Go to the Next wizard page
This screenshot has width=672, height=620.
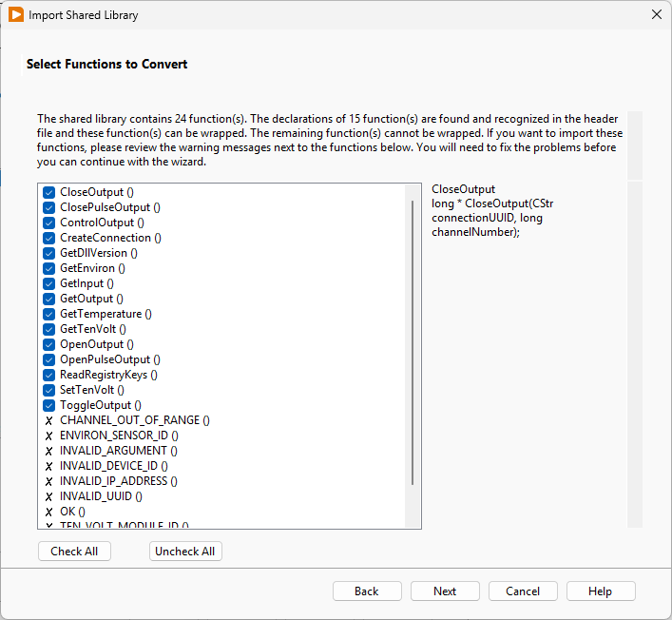pyautogui.click(x=445, y=591)
